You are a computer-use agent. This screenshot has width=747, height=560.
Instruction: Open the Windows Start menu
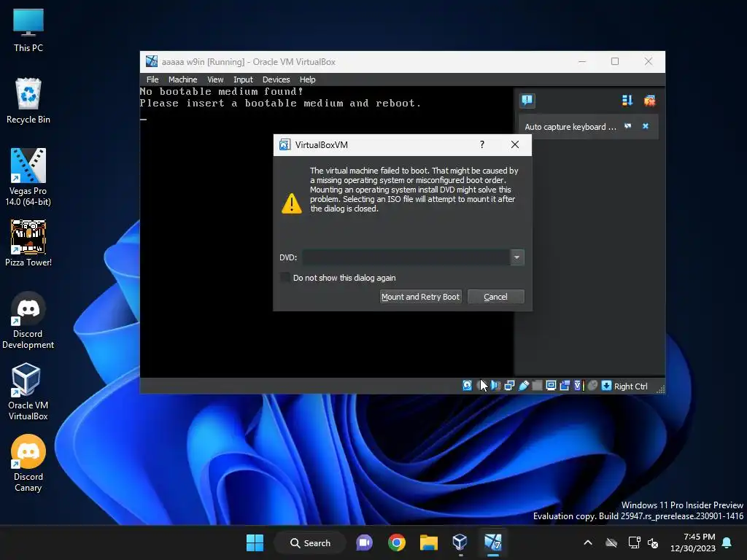(255, 542)
